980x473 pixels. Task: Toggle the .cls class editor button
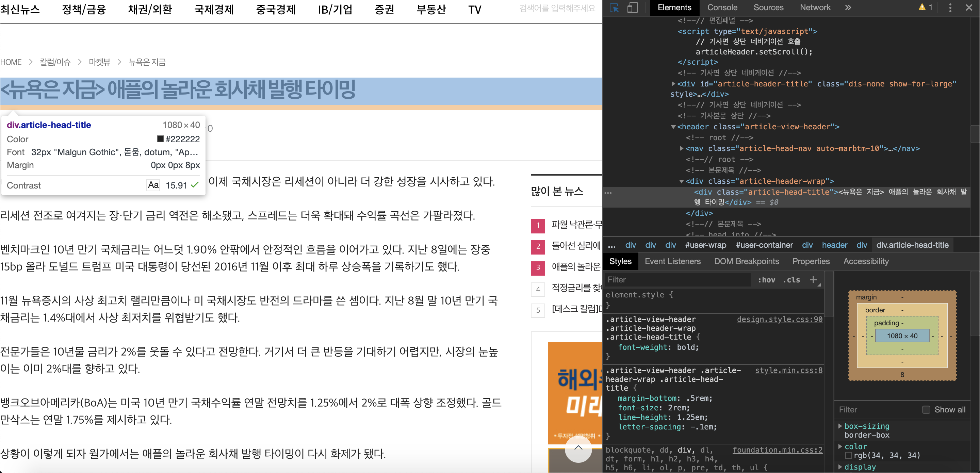pos(791,280)
